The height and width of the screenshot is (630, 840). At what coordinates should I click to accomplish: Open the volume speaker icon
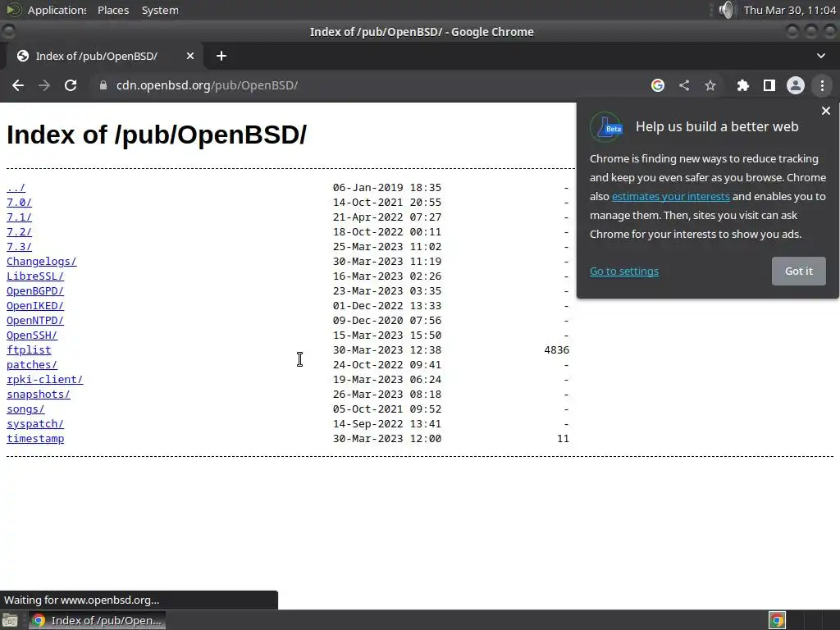727,10
